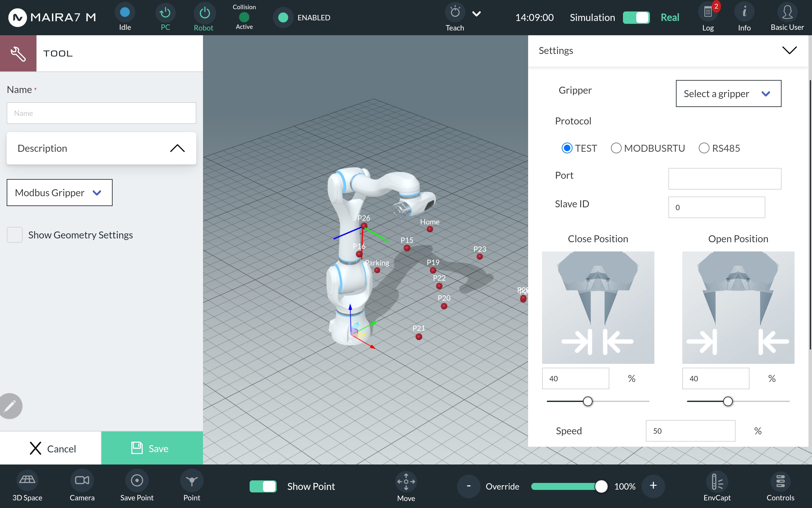The width and height of the screenshot is (812, 508).
Task: Select the P19 point marker
Action: 433,270
